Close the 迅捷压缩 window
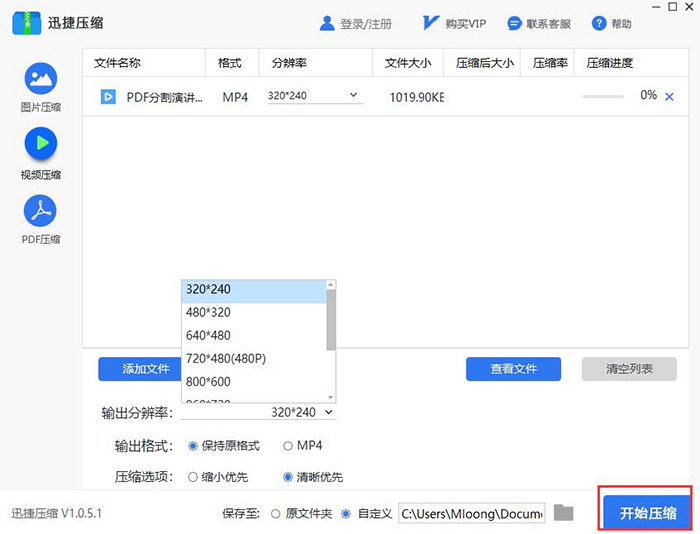This screenshot has height=534, width=700. coord(689,7)
